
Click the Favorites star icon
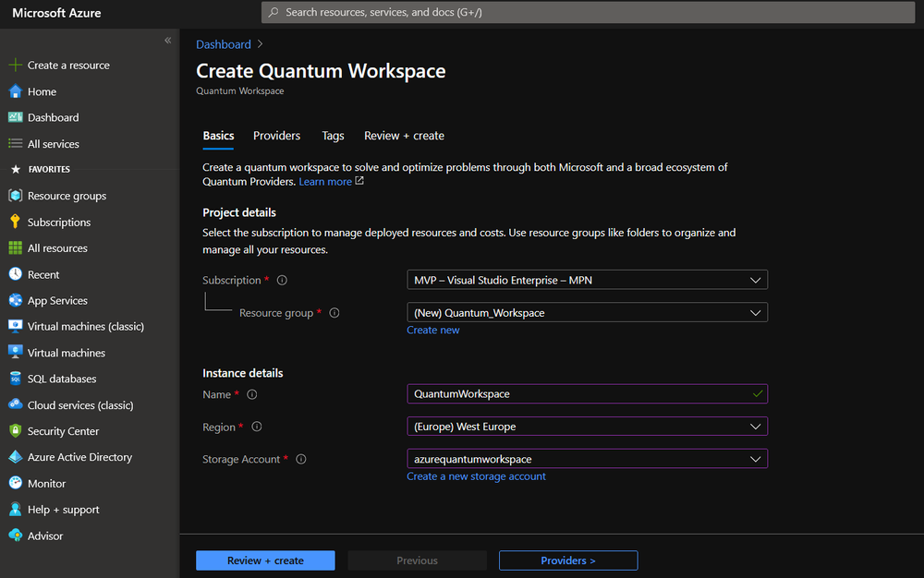tap(16, 170)
